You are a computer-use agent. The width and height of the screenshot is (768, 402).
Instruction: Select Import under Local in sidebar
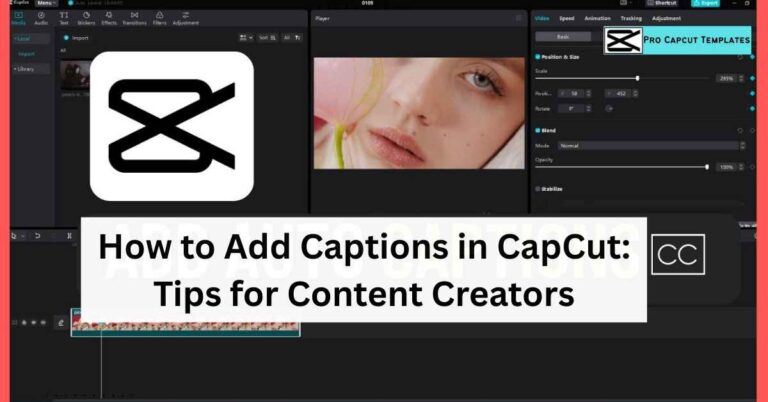27,54
